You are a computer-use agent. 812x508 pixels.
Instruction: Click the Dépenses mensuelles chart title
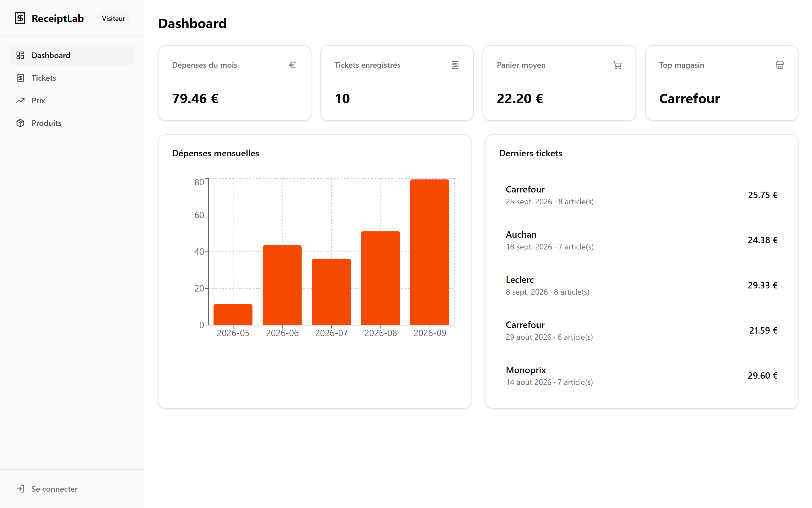215,153
